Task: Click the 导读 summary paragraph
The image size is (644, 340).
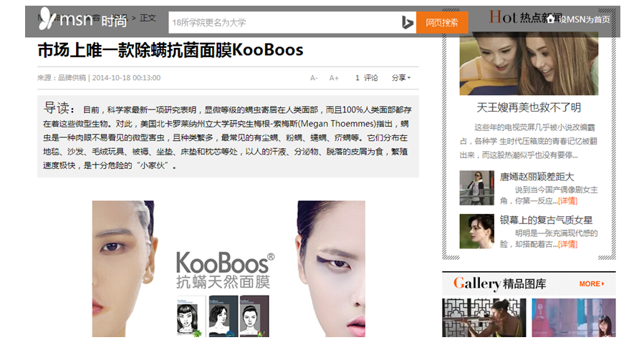Action: (228, 137)
